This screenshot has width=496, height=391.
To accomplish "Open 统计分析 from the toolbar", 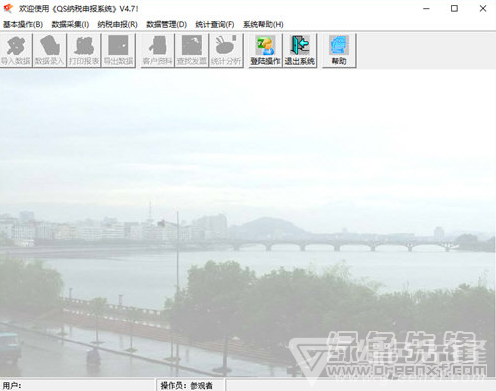I will (x=226, y=51).
